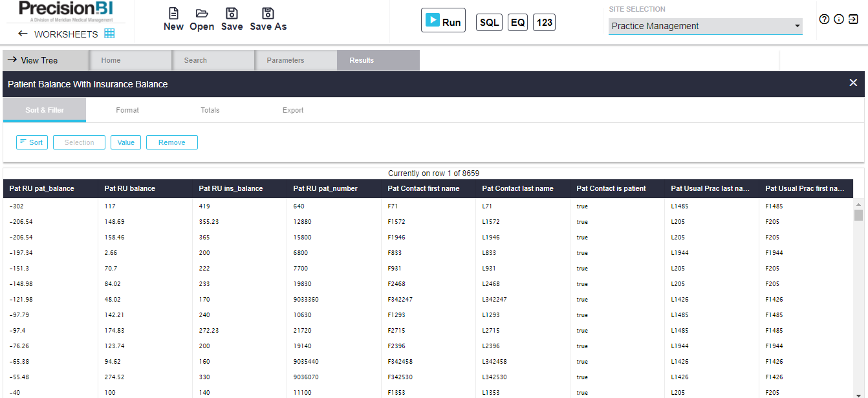
Task: Close the Patient Balance results panel
Action: tap(853, 83)
